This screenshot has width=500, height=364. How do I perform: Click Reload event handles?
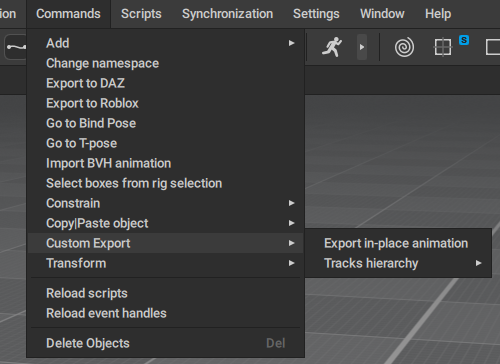click(x=166, y=313)
